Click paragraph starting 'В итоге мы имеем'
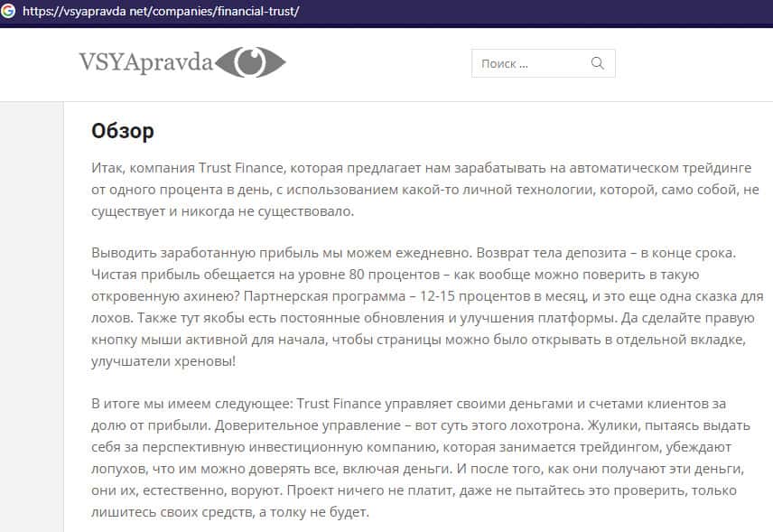The height and width of the screenshot is (532, 773). click(x=421, y=458)
